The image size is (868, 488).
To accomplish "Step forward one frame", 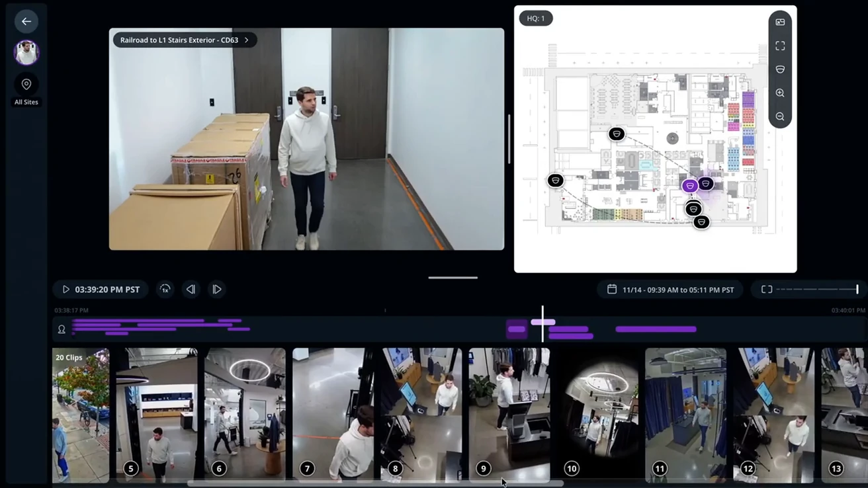I will click(x=216, y=290).
